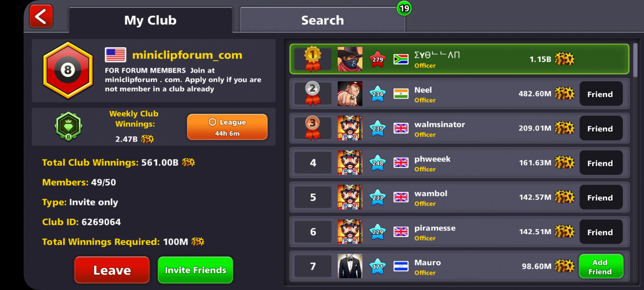Click the red Leave button

click(x=112, y=270)
